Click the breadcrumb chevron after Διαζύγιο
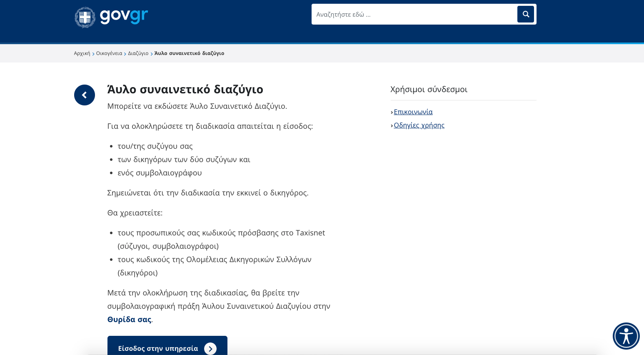Screen dimensions: 644x355 coord(152,54)
